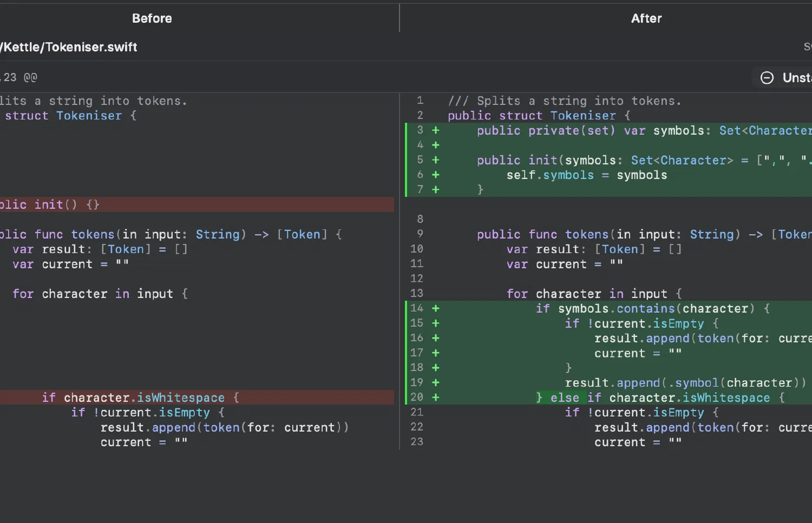Click 'public struct Tokeniser {' in After pane
This screenshot has width=812, height=523.
point(539,116)
